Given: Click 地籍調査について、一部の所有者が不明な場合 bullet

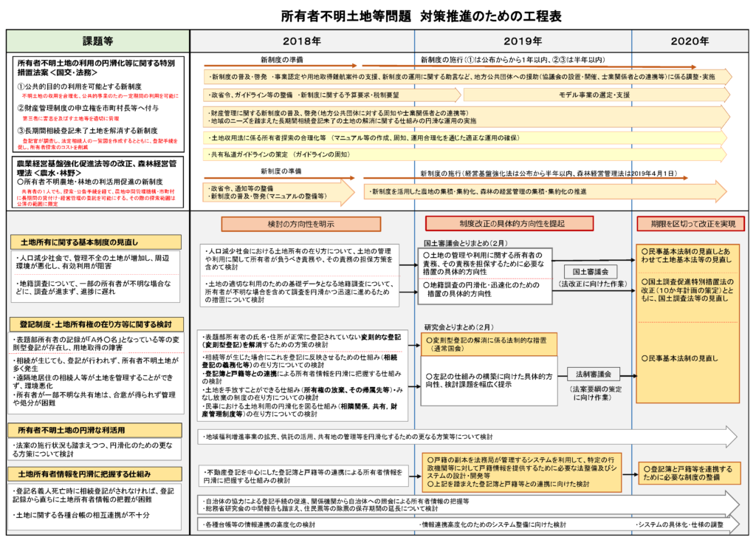Looking at the screenshot, I should click(x=93, y=287).
